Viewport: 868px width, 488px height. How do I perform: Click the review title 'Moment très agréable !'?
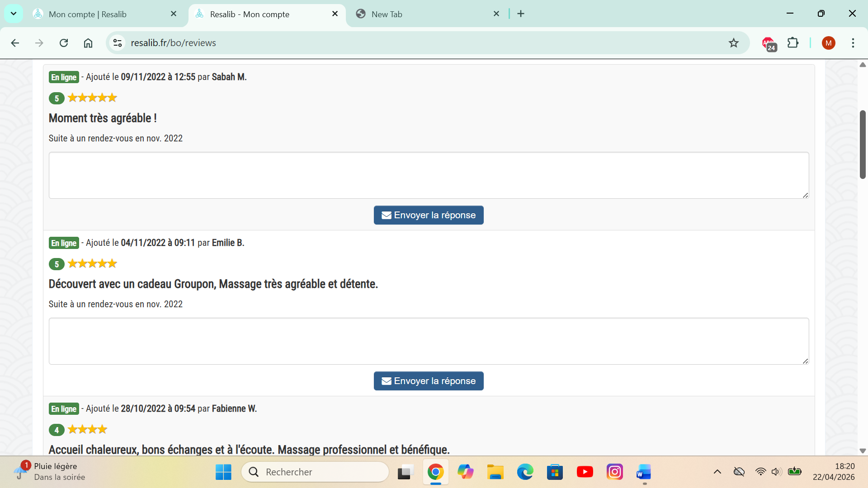click(103, 118)
